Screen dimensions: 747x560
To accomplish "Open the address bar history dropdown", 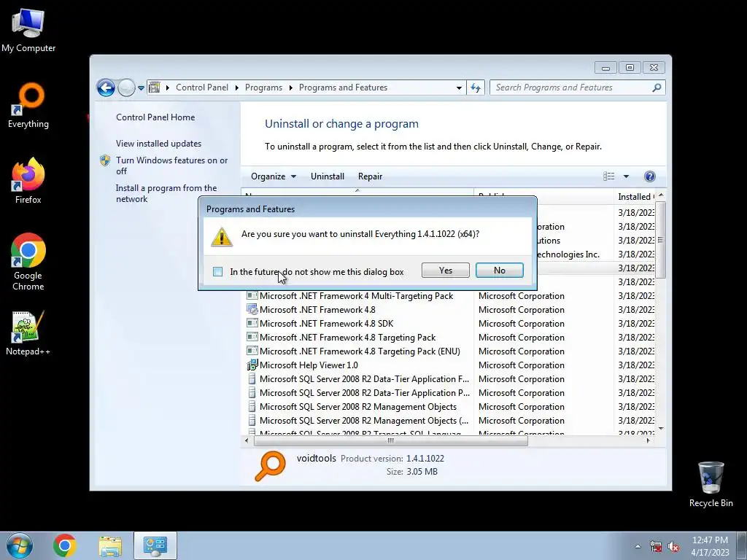I will [459, 87].
